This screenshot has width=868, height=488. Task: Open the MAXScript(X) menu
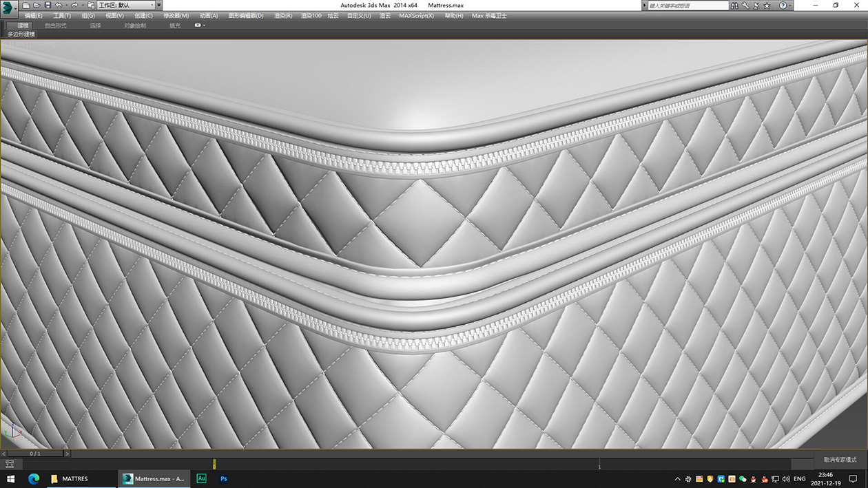tap(417, 16)
